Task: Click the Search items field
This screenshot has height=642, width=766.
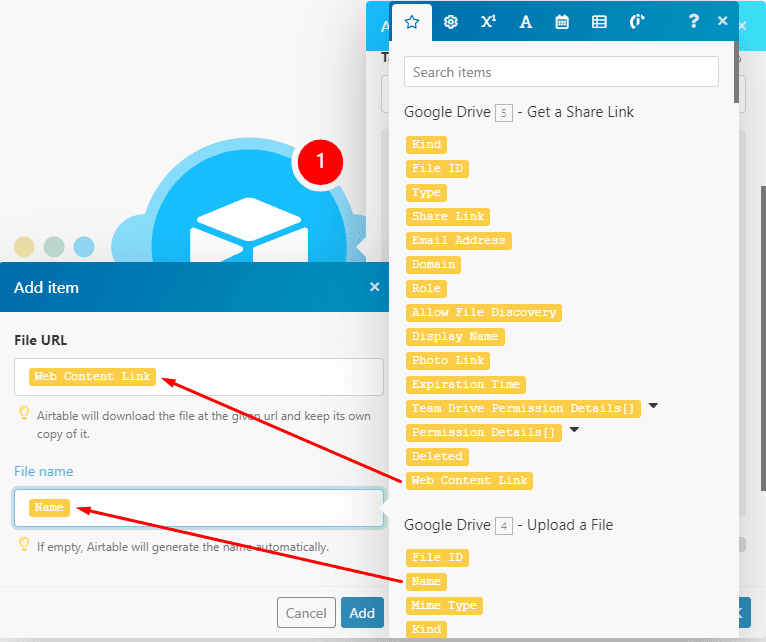Action: pos(561,72)
